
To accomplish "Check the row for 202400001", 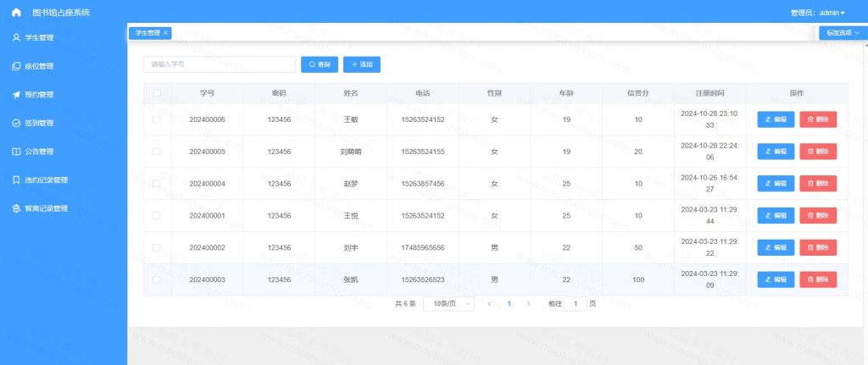I will (x=157, y=216).
